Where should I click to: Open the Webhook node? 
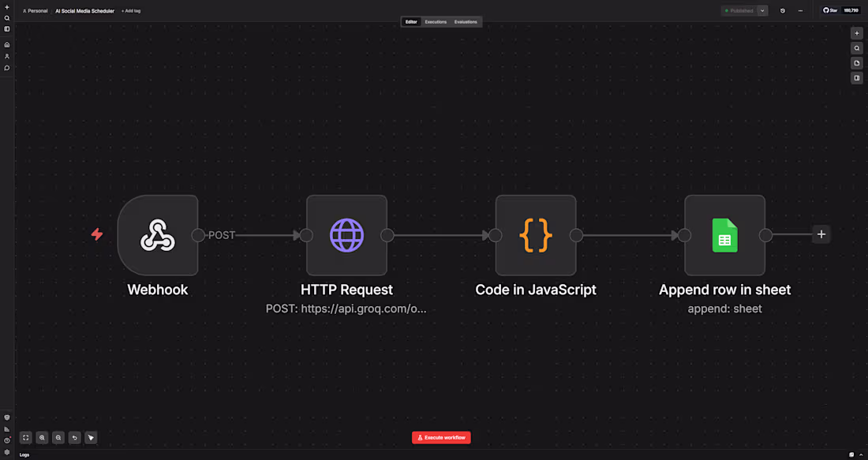[x=158, y=234]
